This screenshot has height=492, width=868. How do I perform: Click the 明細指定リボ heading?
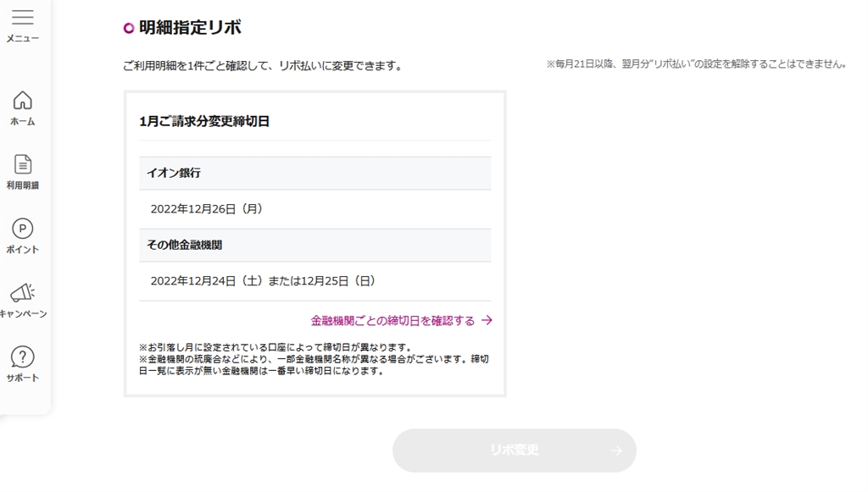pos(190,28)
